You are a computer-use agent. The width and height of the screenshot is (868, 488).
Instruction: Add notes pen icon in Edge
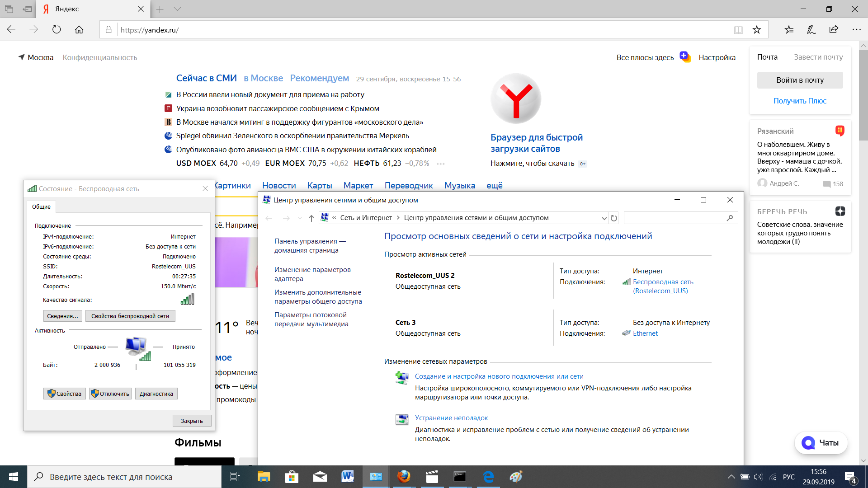[811, 30]
